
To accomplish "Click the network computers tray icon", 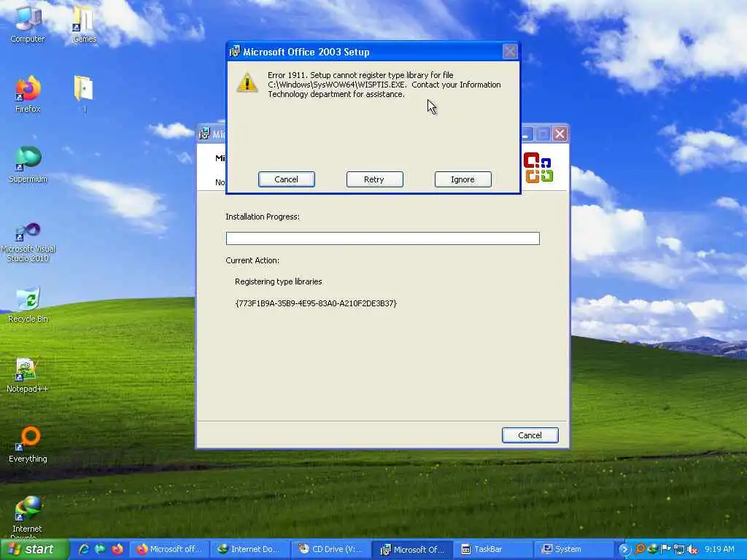I will click(679, 550).
